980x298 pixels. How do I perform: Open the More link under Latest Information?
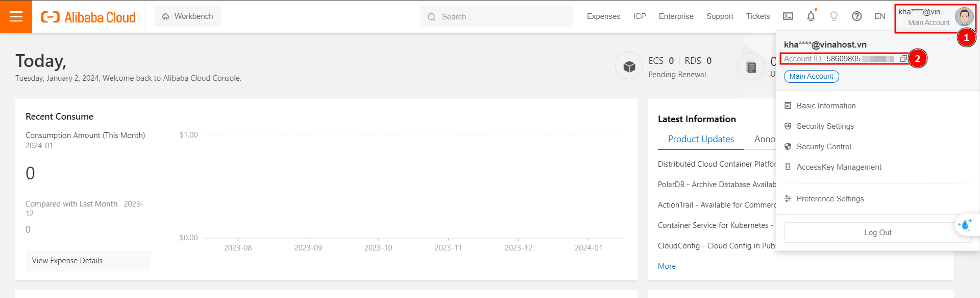pos(667,266)
